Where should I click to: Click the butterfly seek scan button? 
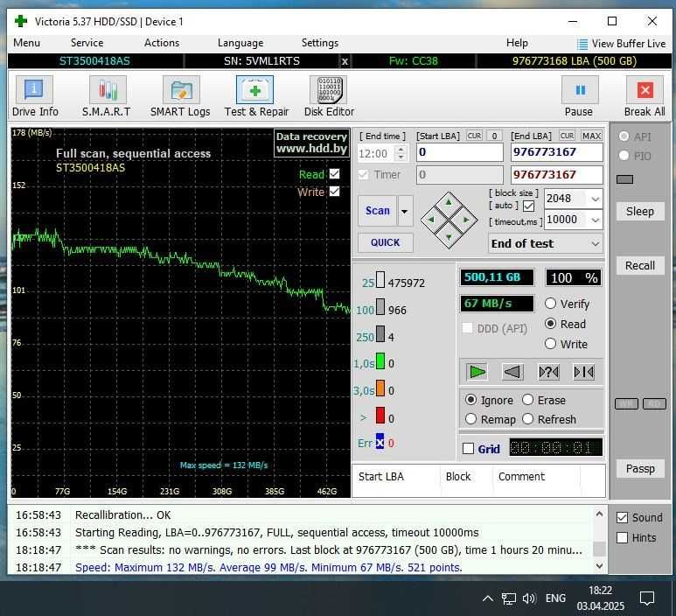584,372
